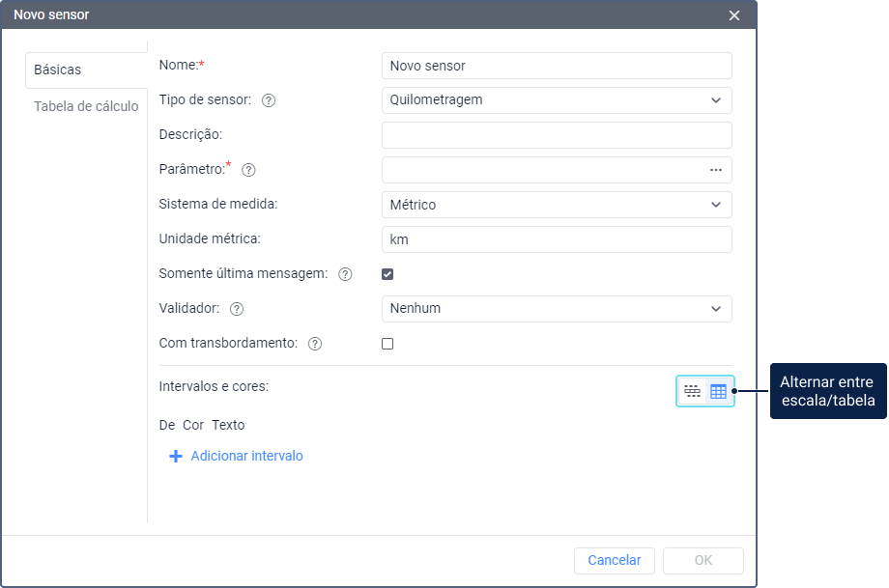Click the Cancelar button

(x=614, y=560)
